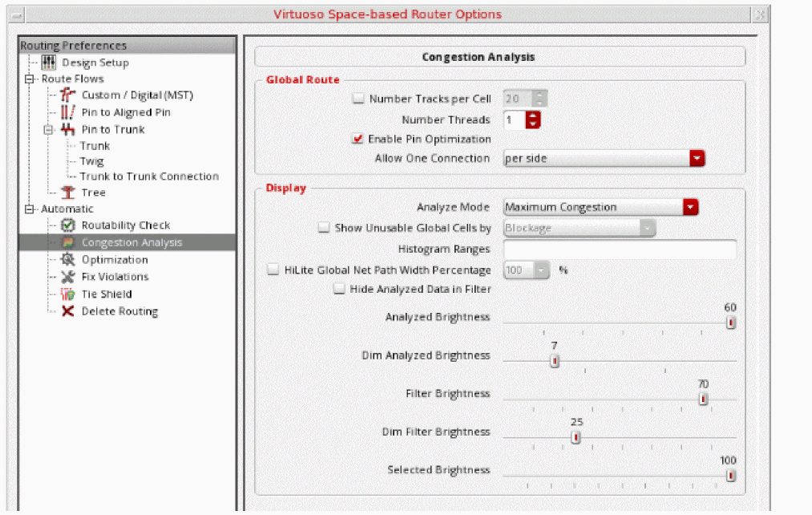812x515 pixels.
Task: Check Hide Analyzed Data in Filter
Action: 339,289
